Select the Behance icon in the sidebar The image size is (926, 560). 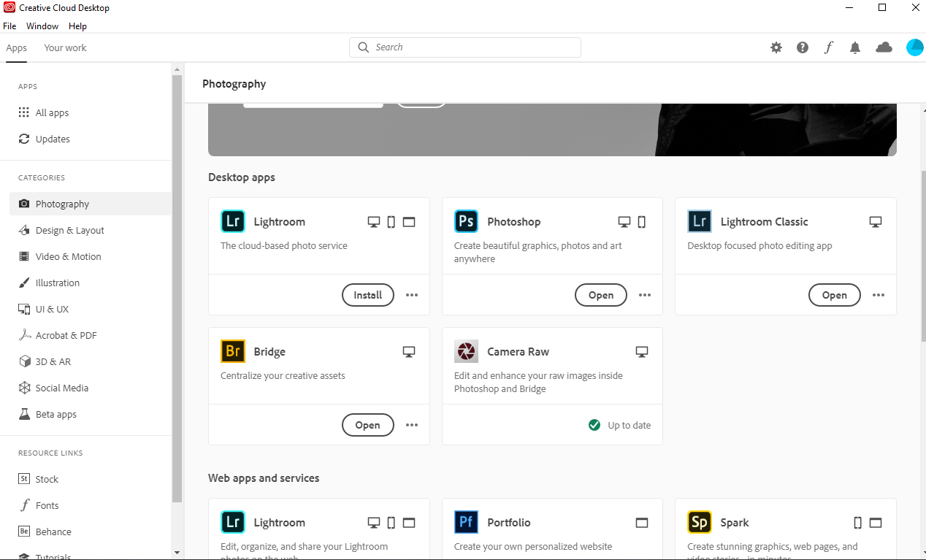(24, 532)
